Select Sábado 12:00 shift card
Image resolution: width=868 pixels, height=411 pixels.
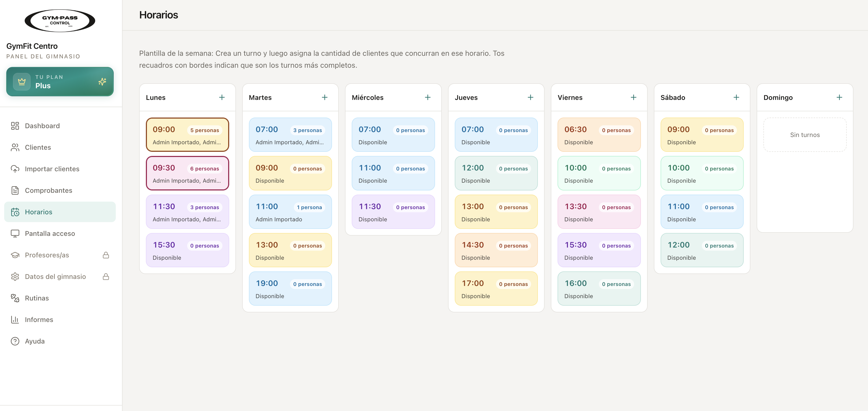click(x=702, y=250)
